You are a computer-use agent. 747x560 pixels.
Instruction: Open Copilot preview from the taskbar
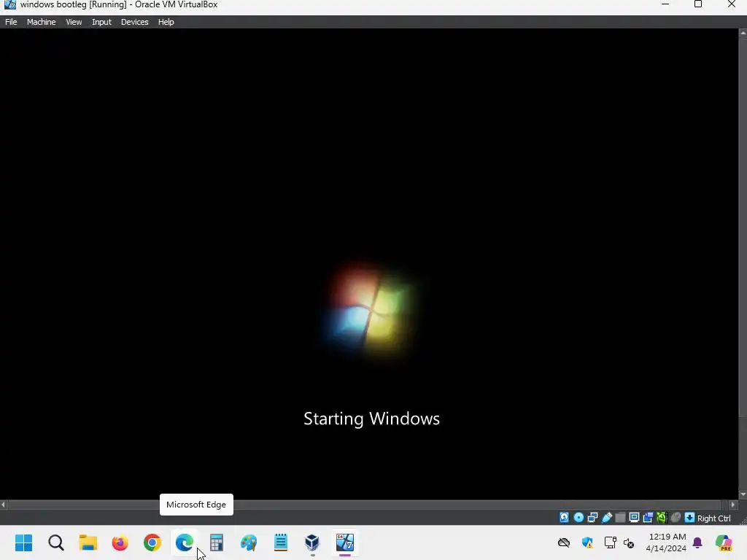coord(724,542)
